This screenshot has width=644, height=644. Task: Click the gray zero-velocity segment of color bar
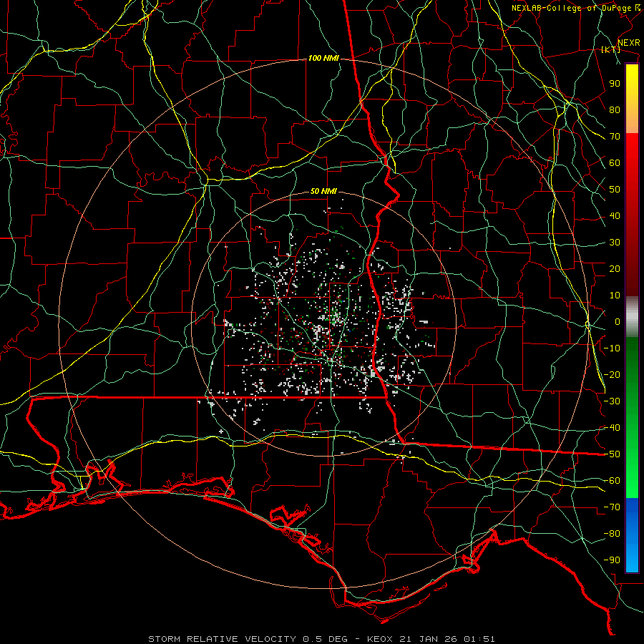pyautogui.click(x=632, y=317)
